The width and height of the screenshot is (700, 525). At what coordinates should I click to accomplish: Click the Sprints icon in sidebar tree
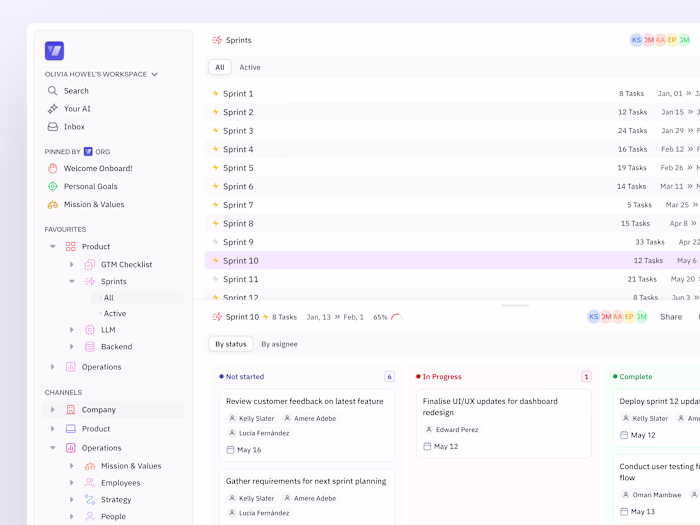[90, 281]
